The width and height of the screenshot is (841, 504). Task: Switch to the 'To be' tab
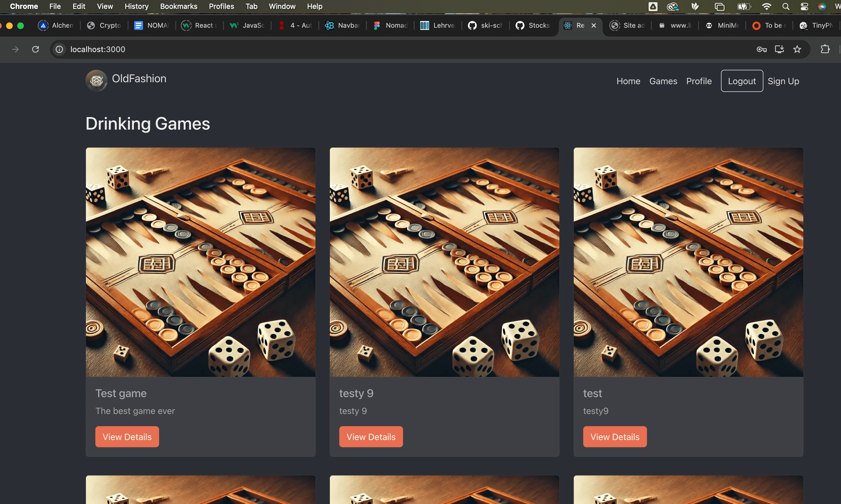tap(769, 25)
